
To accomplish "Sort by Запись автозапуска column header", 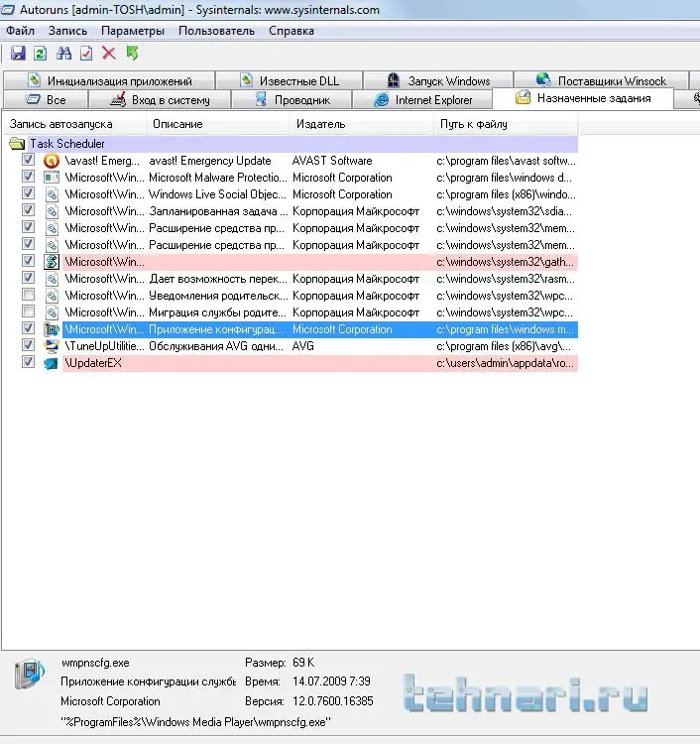I will (x=75, y=124).
